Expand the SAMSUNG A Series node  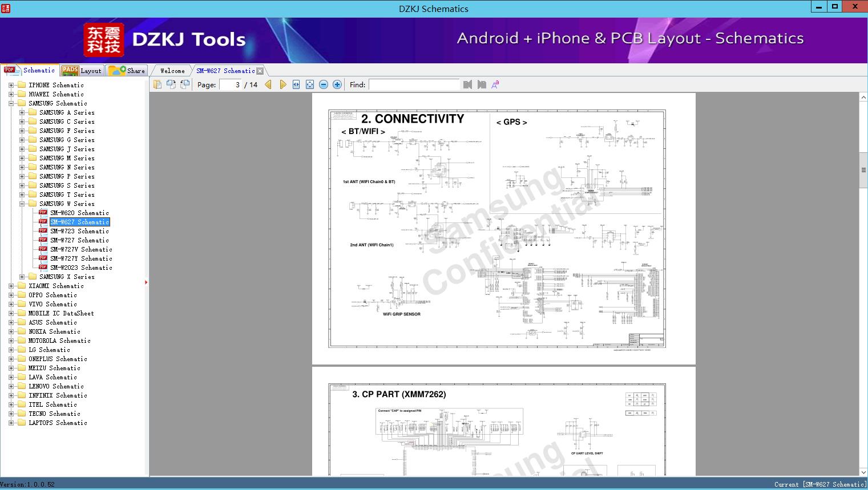click(22, 112)
